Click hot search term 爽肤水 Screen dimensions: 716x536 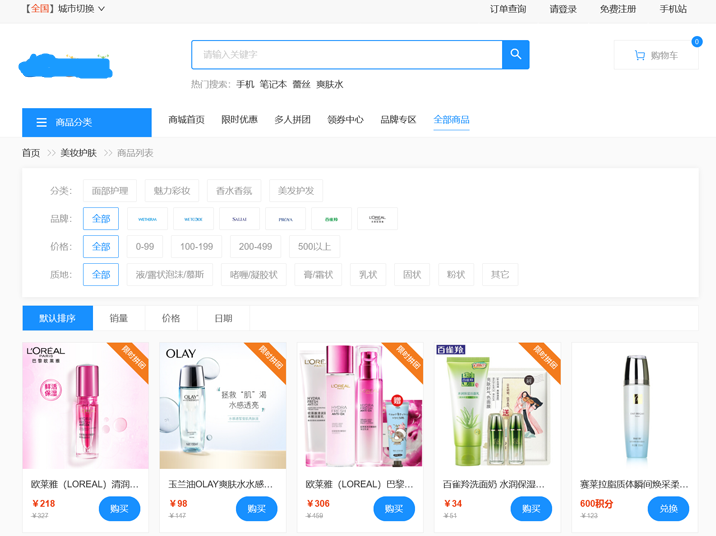point(330,84)
